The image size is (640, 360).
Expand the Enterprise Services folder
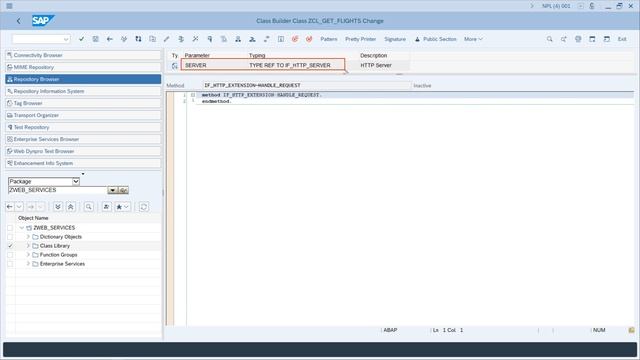point(28,264)
